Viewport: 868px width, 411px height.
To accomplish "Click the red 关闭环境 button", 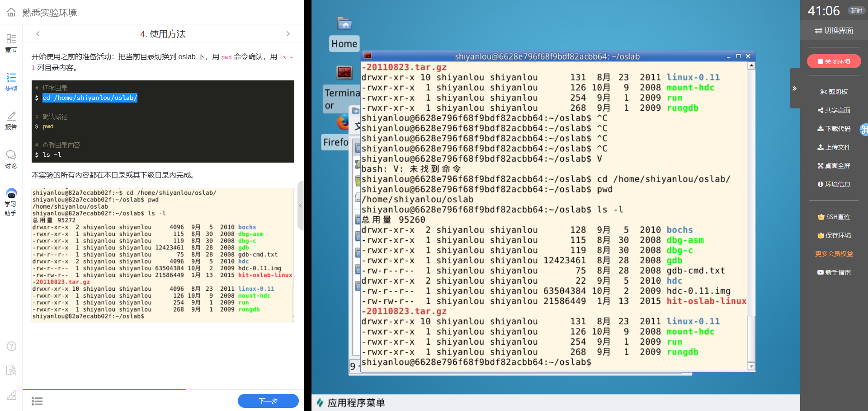I will tap(834, 61).
